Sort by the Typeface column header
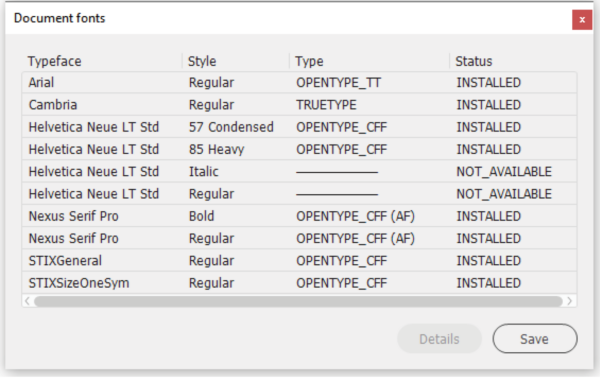 coord(54,61)
